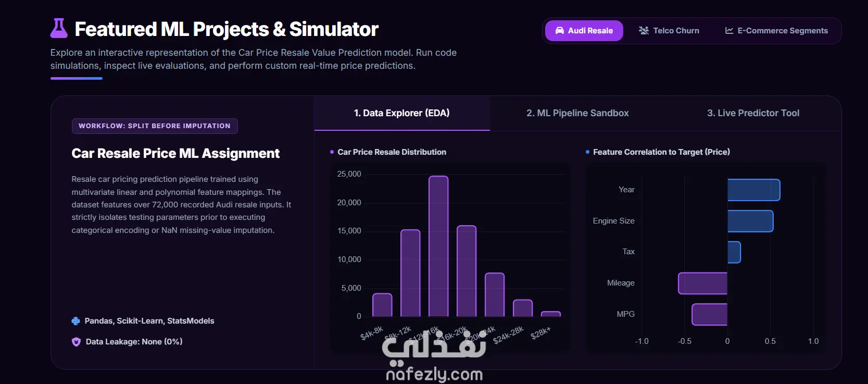Click the people icon in Telco Churn
The image size is (868, 384).
[x=644, y=31]
